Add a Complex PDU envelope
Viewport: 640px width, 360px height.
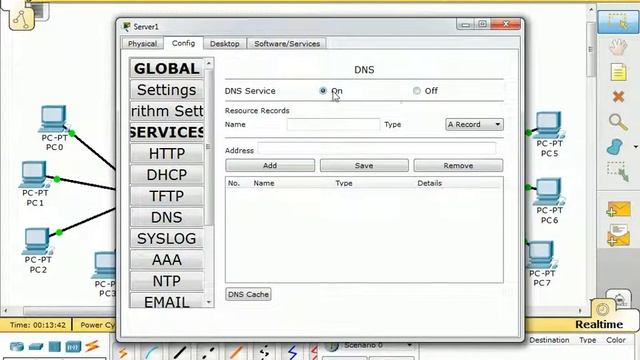tap(618, 236)
